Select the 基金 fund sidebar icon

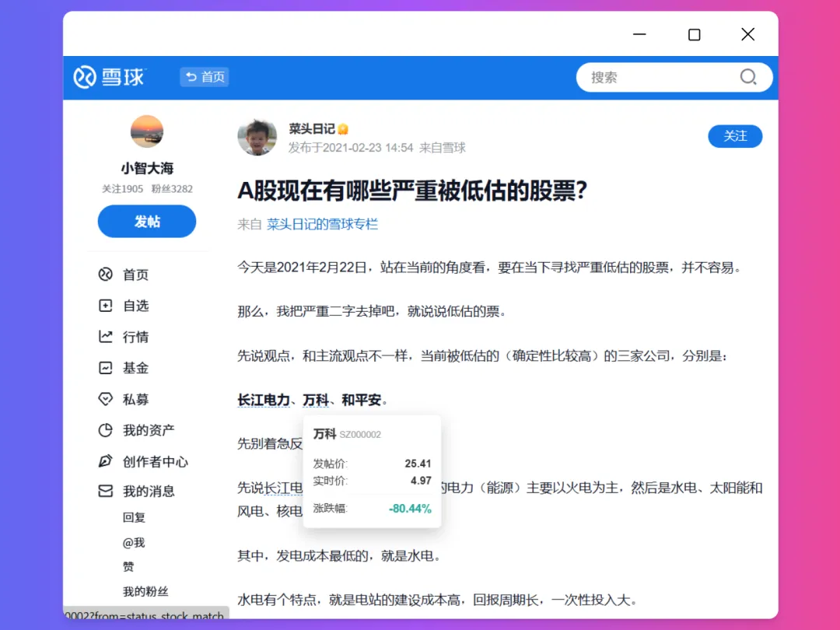[x=106, y=368]
